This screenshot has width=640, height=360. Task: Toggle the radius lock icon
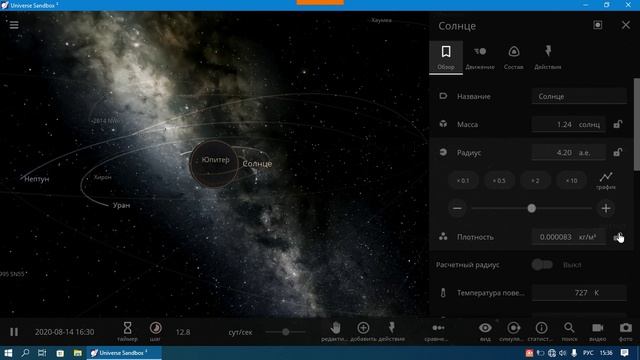pos(618,152)
